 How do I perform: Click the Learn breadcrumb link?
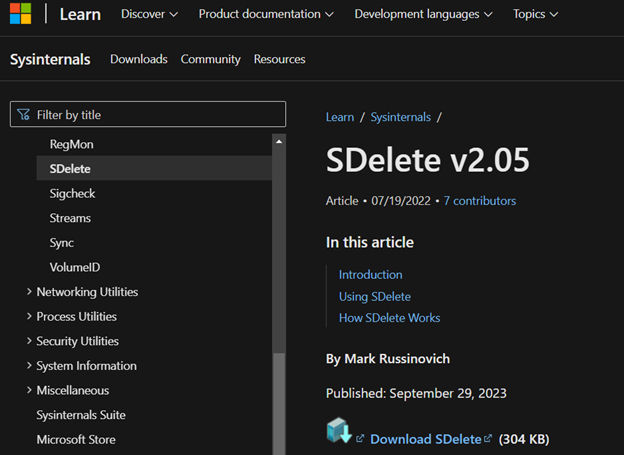(340, 117)
